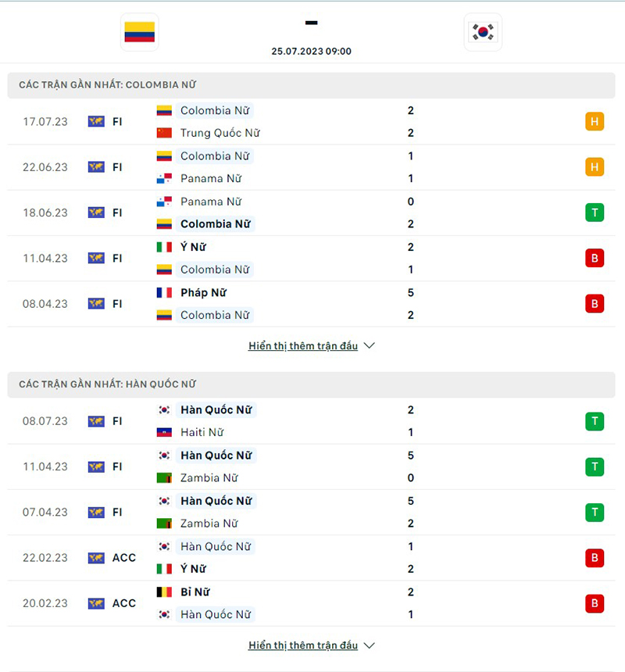Click the Panama flag beside Panama Nữ
Image resolution: width=625 pixels, height=672 pixels.
pos(165,178)
